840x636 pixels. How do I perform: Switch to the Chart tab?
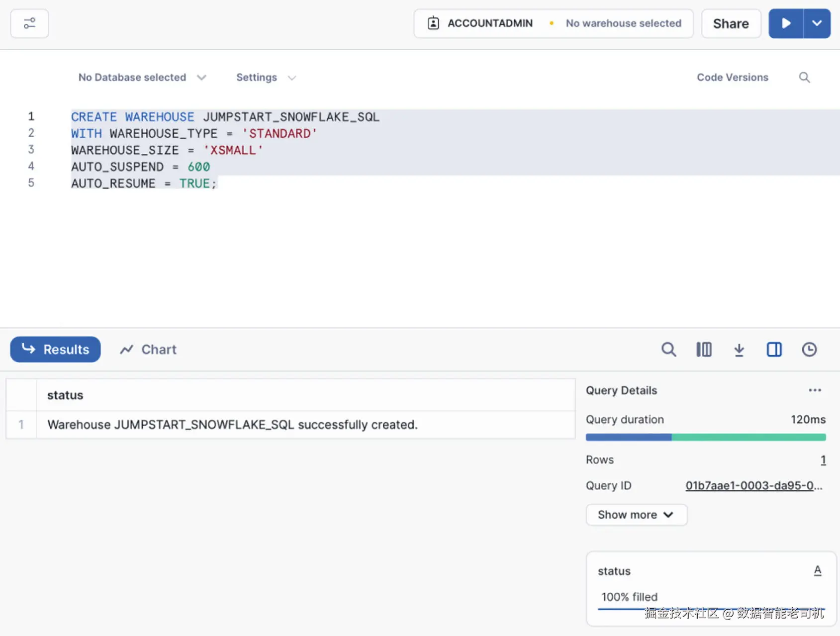coord(148,350)
